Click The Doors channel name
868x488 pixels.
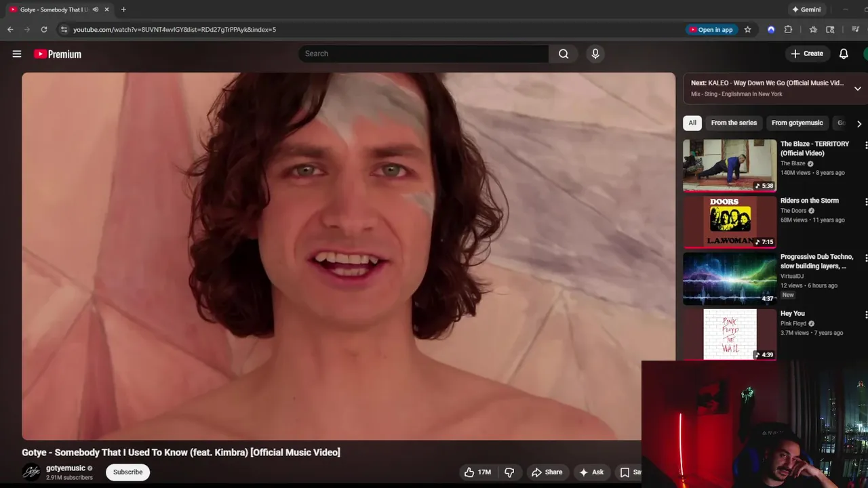793,211
